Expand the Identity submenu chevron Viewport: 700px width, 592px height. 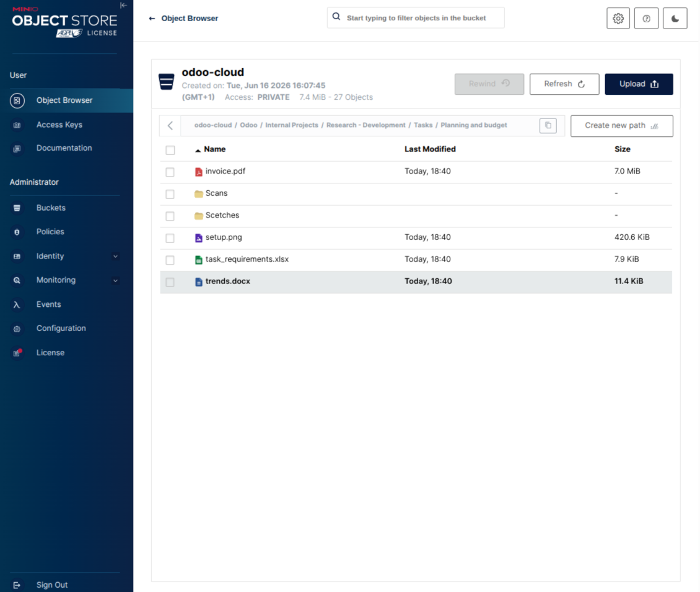point(116,257)
